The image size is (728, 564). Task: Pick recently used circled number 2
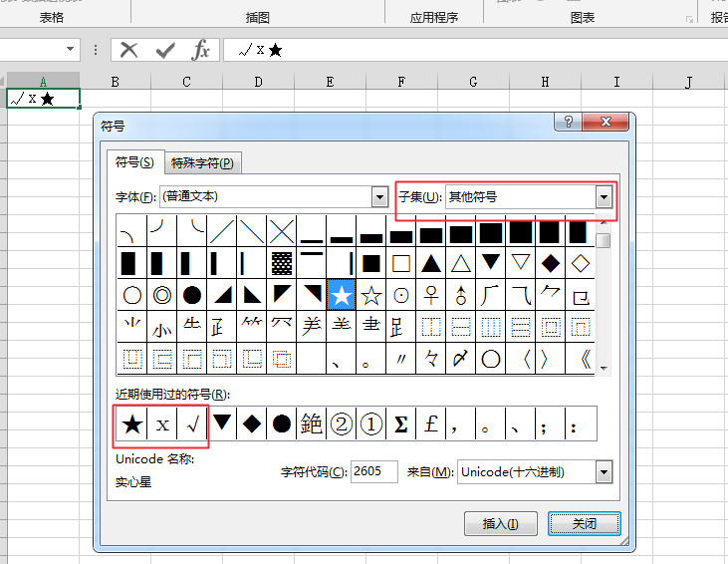[x=342, y=423]
